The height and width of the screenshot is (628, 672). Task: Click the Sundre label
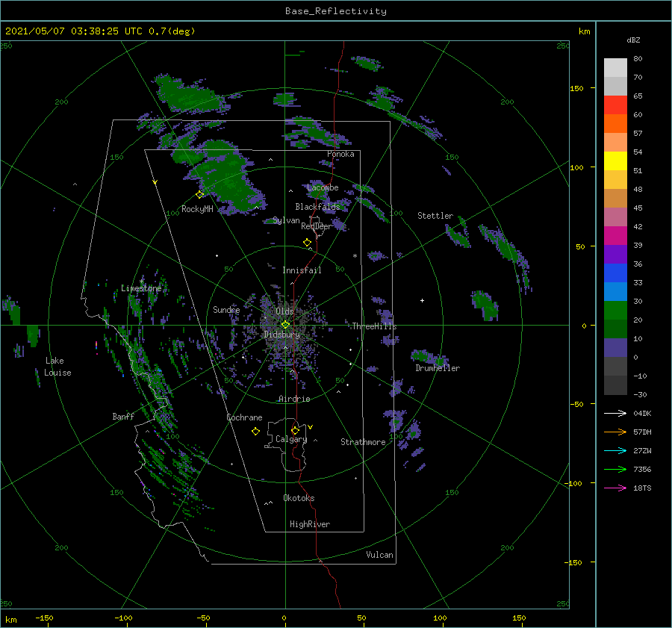(x=226, y=309)
